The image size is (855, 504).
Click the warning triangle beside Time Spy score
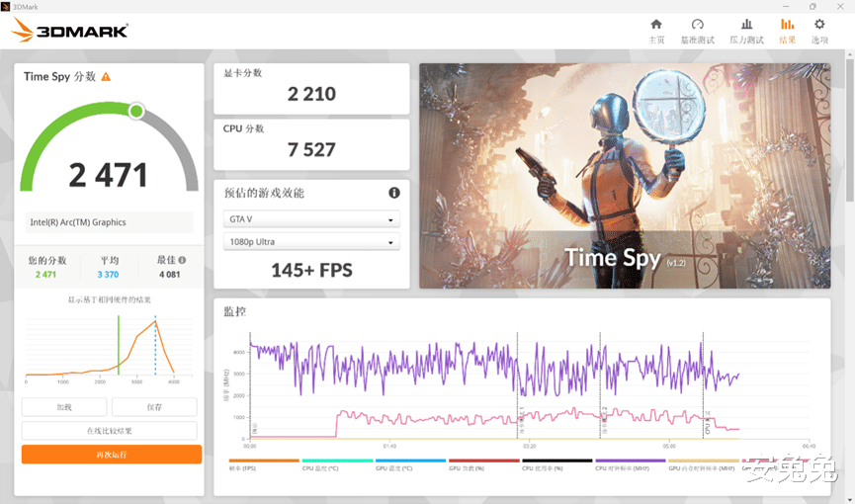pyautogui.click(x=106, y=77)
